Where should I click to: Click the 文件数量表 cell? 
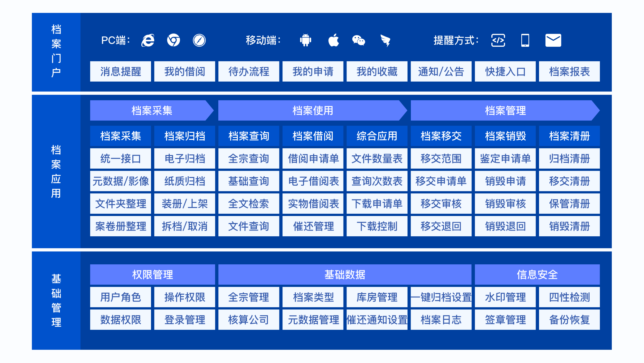(x=377, y=158)
